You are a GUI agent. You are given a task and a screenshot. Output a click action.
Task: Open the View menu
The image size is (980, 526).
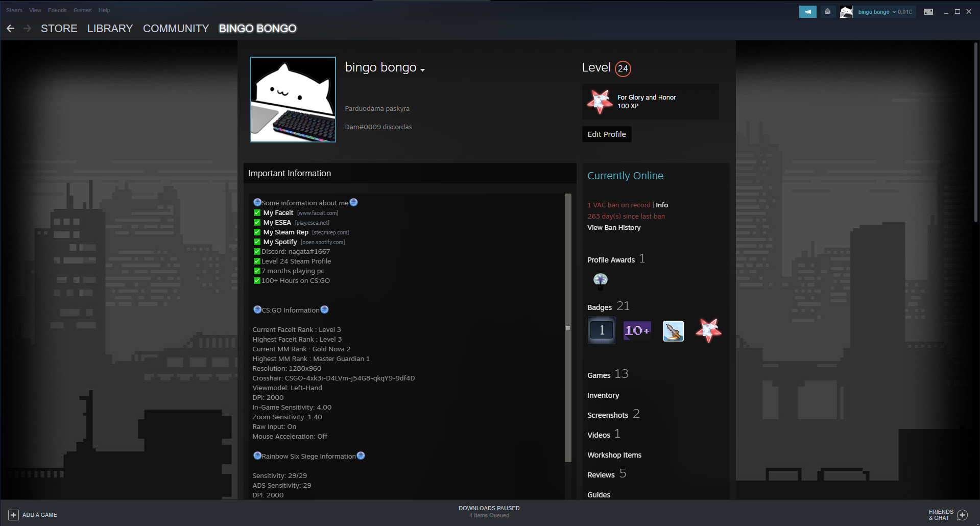35,10
